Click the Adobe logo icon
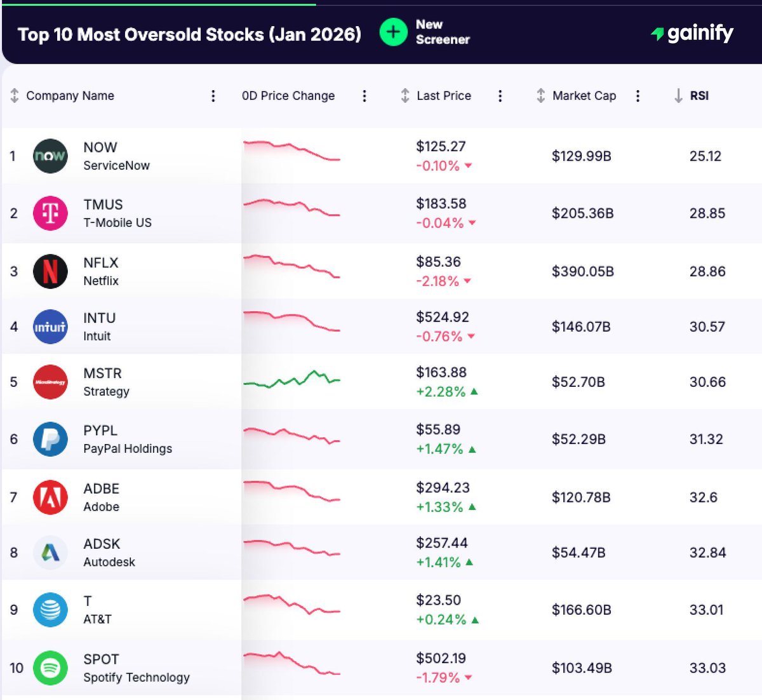This screenshot has height=700, width=762. (x=50, y=497)
